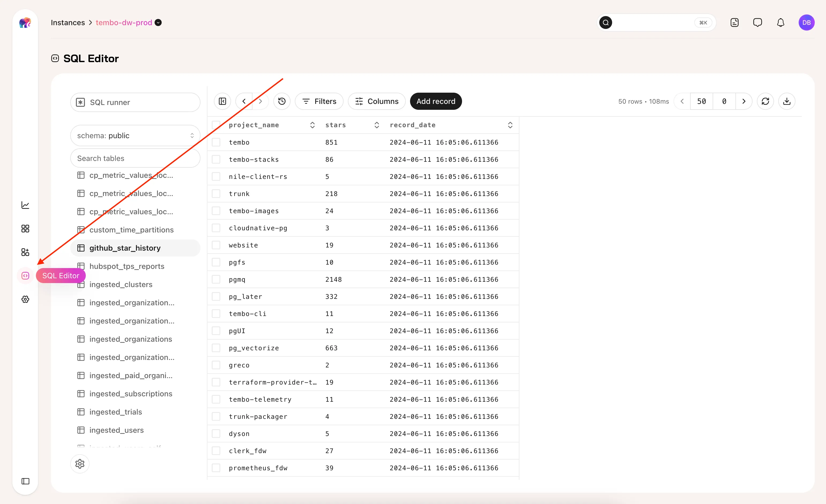
Task: Click Add record
Action: click(436, 101)
